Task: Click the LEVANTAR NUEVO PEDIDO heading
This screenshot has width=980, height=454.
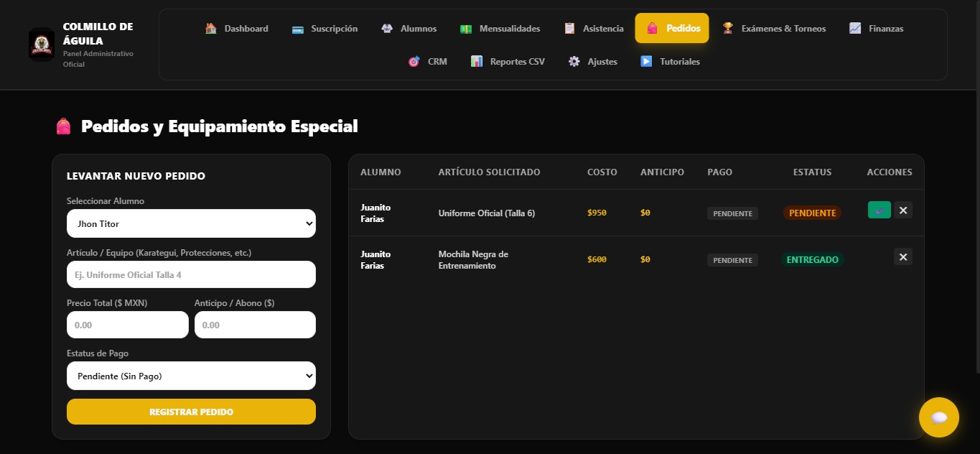Action: click(136, 176)
